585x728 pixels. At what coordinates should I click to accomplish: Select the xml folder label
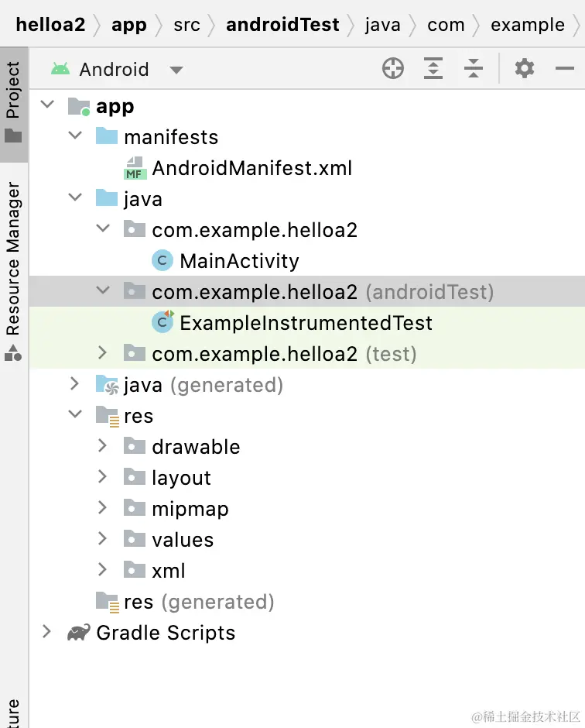click(169, 571)
